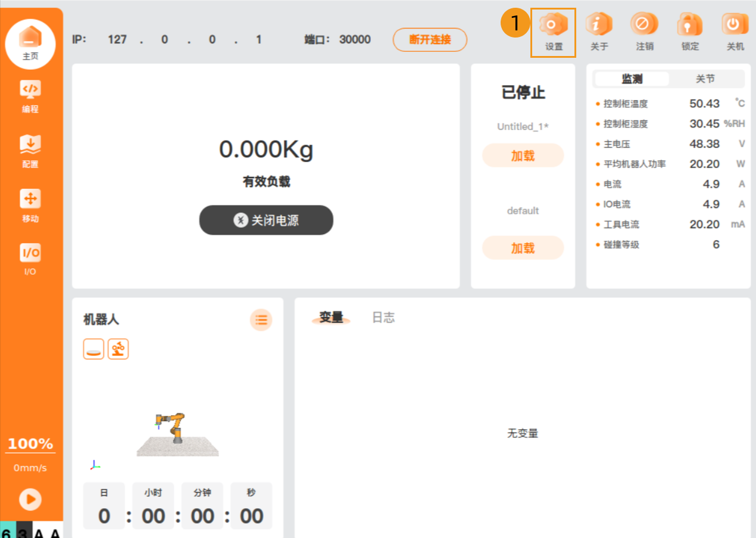Click the 0mm/s speed readout
The height and width of the screenshot is (538, 756).
click(30, 468)
